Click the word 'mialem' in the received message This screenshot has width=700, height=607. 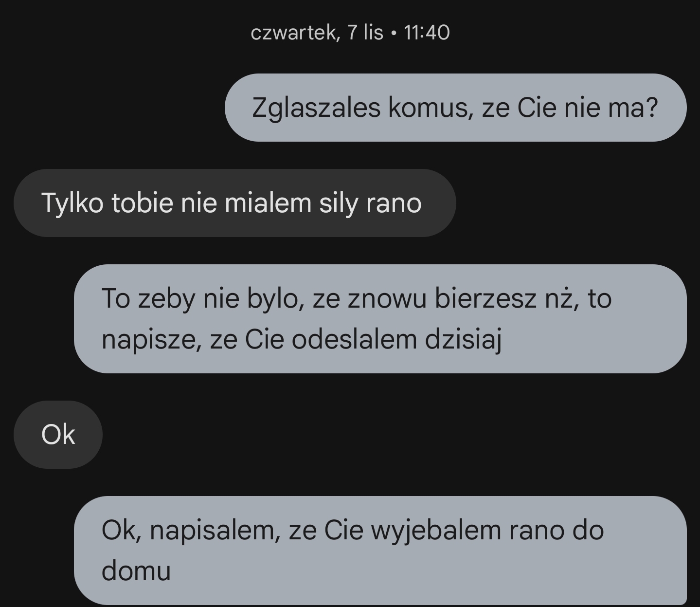(268, 203)
